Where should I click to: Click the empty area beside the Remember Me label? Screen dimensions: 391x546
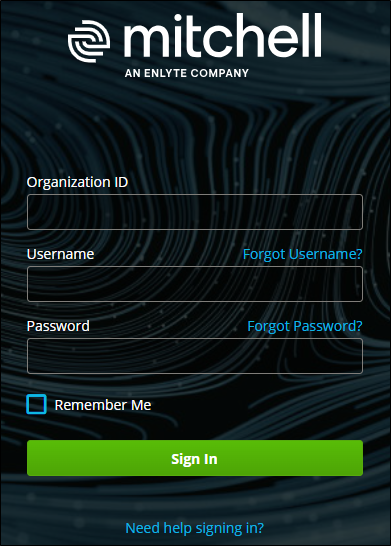tap(258, 405)
